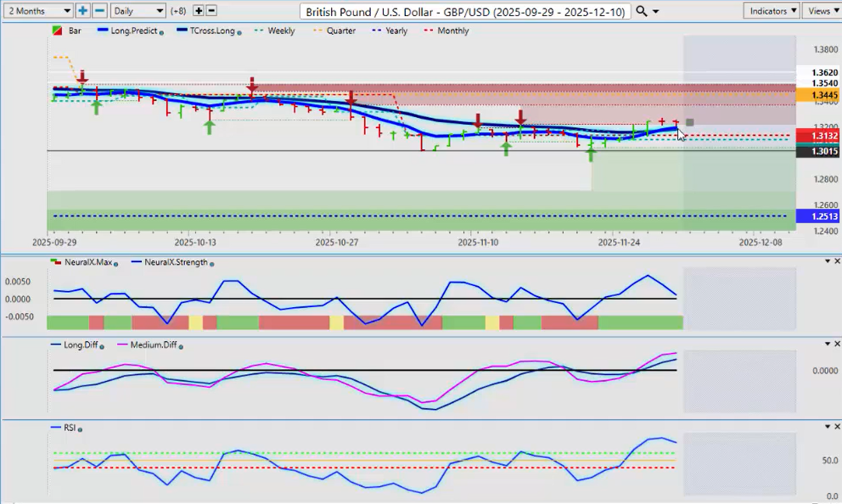Click the blue minus zoom-out button
This screenshot has height=504, width=842.
point(99,11)
